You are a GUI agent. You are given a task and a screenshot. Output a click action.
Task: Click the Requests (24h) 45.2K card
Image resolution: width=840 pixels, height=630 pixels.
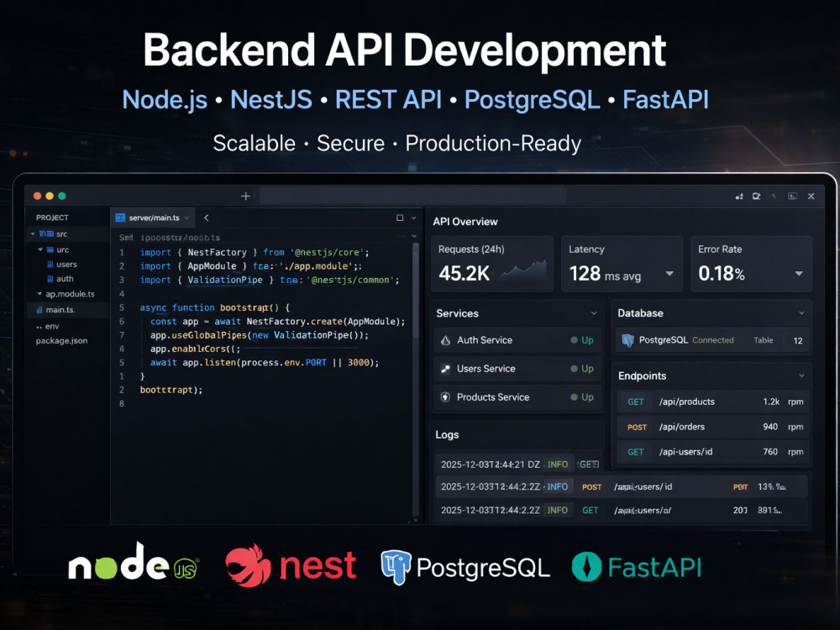pos(491,264)
